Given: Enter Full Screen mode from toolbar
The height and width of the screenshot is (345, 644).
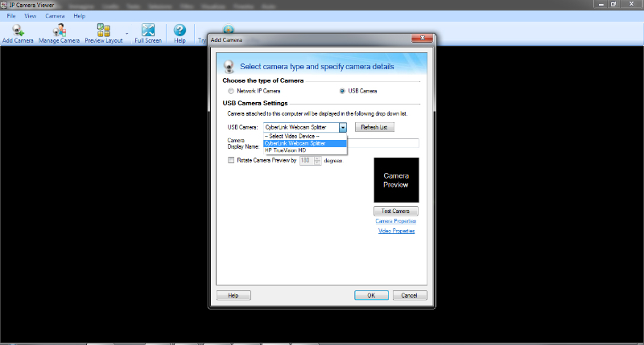Looking at the screenshot, I should point(147,31).
